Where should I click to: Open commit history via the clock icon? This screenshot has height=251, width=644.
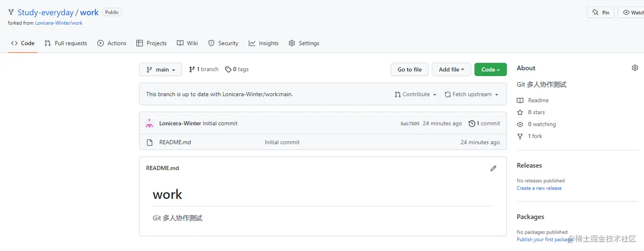pos(472,124)
